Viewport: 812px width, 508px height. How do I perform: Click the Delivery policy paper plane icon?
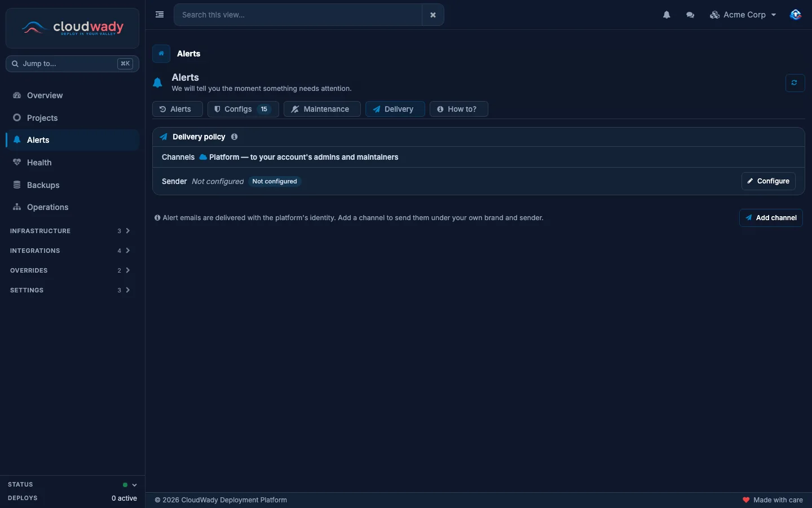(x=164, y=137)
